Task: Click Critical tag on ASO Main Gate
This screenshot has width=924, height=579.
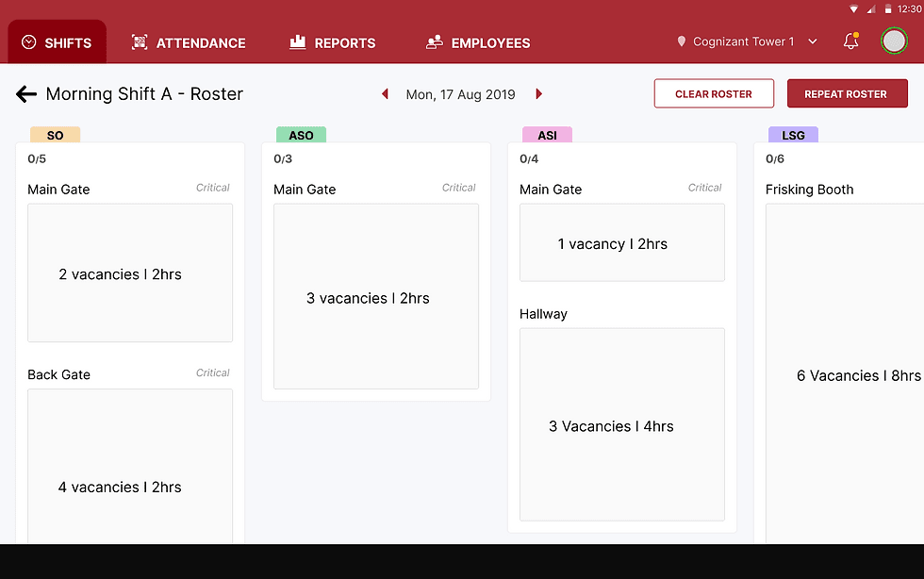Action: point(458,188)
